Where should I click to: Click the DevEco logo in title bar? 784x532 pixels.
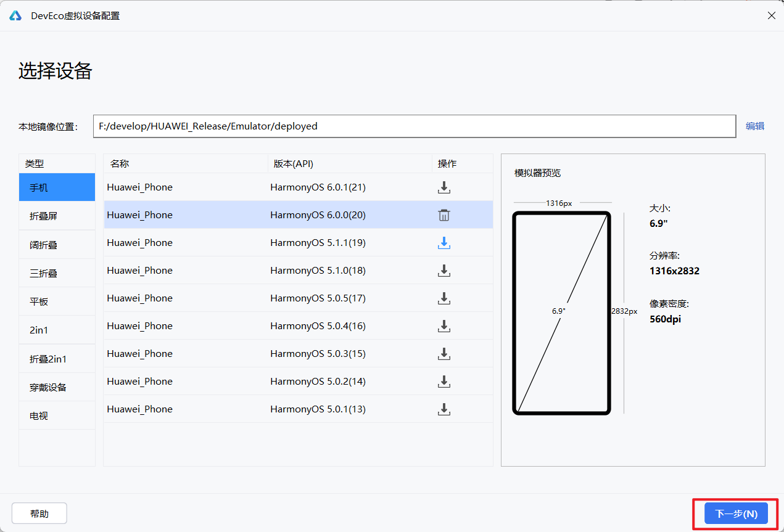click(x=15, y=15)
